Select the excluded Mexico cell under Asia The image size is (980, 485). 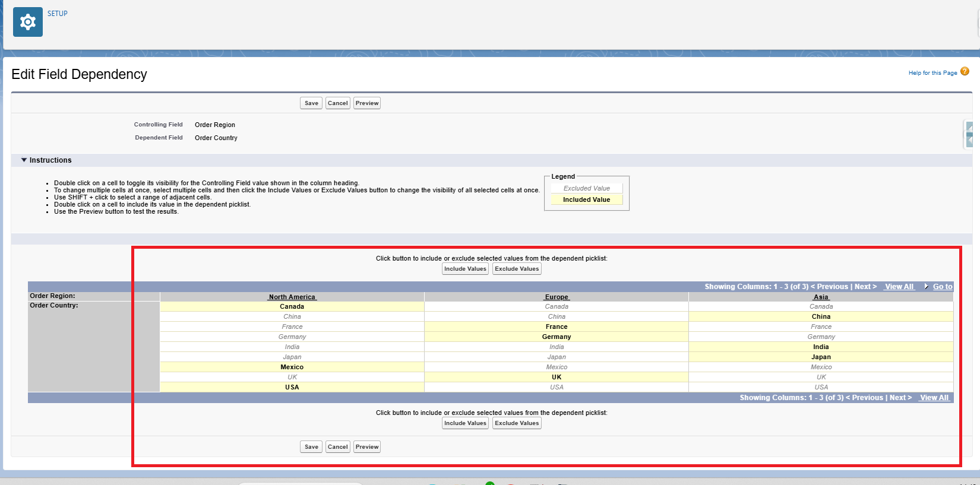pos(821,367)
